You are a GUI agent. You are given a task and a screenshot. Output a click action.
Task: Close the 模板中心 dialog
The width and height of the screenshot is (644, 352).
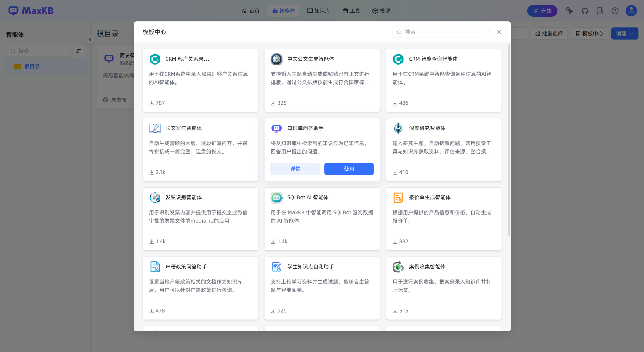pos(499,32)
